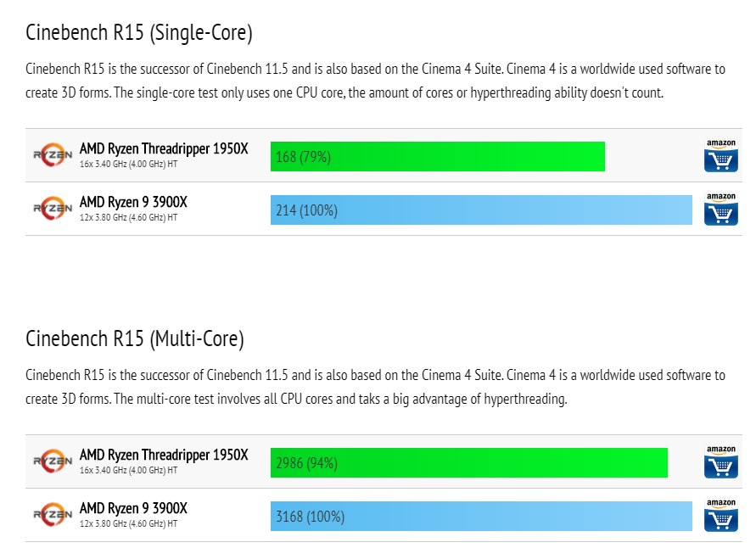Open AMD Ryzen 9 3900X link in single-core table
Image resolution: width=756 pixels, height=548 pixels.
133,202
